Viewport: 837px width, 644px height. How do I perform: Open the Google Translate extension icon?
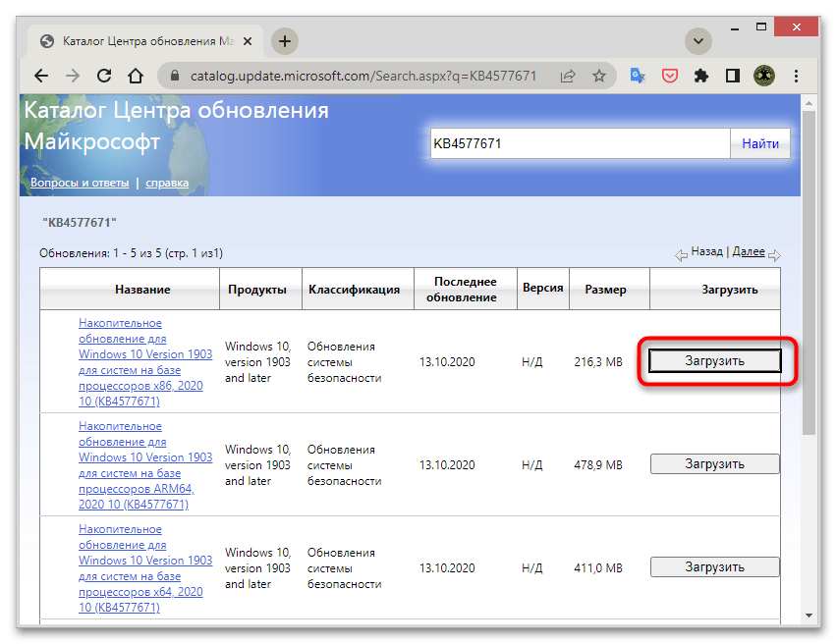(638, 76)
